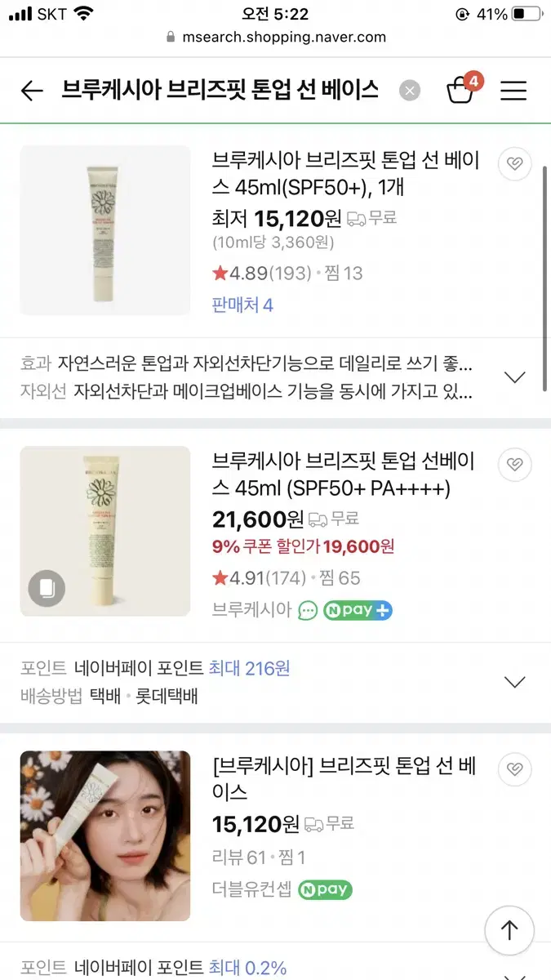Open first product title link 45ml(SPF50+), 1개
This screenshot has width=551, height=980.
[345, 173]
